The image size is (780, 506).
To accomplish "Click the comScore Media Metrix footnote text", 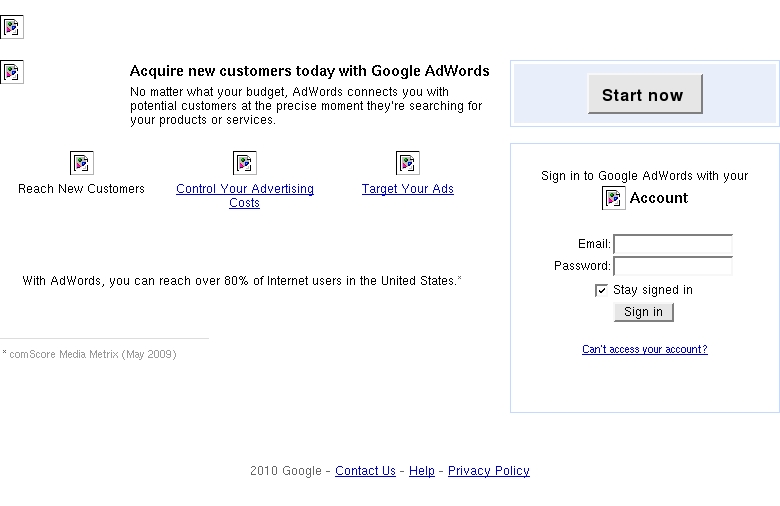I will tap(90, 354).
